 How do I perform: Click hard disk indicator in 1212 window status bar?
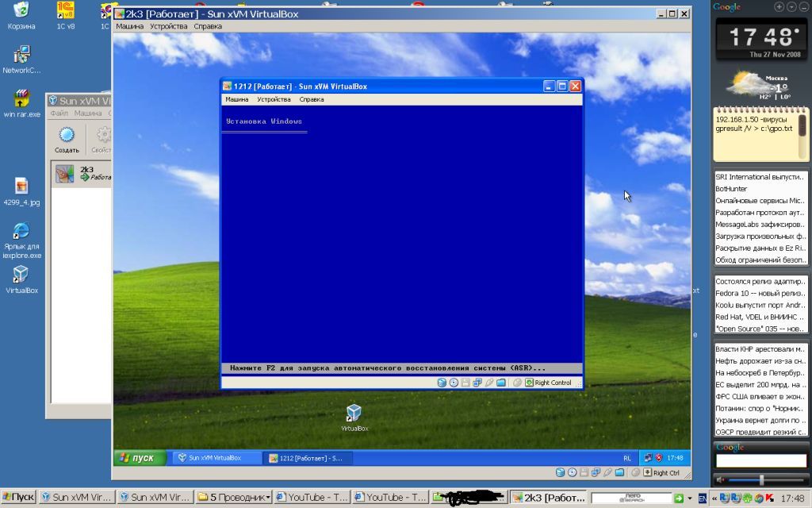[442, 383]
